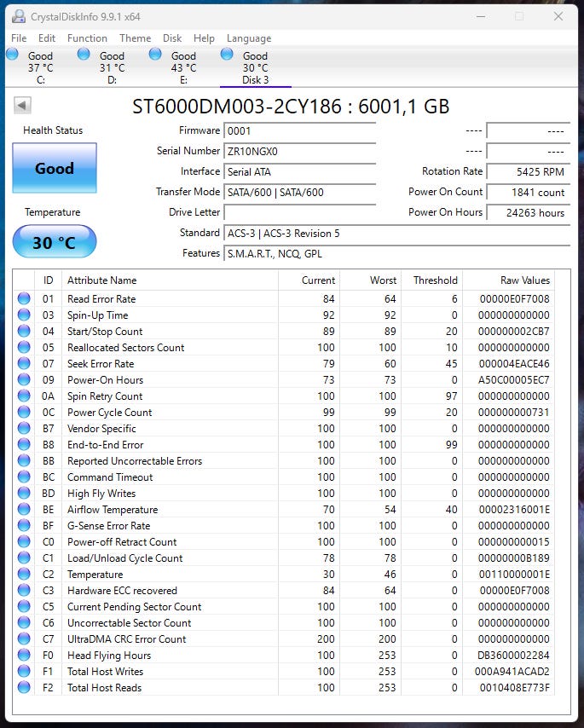
Task: Click status orb for Start/Stop Count
Action: tap(24, 331)
